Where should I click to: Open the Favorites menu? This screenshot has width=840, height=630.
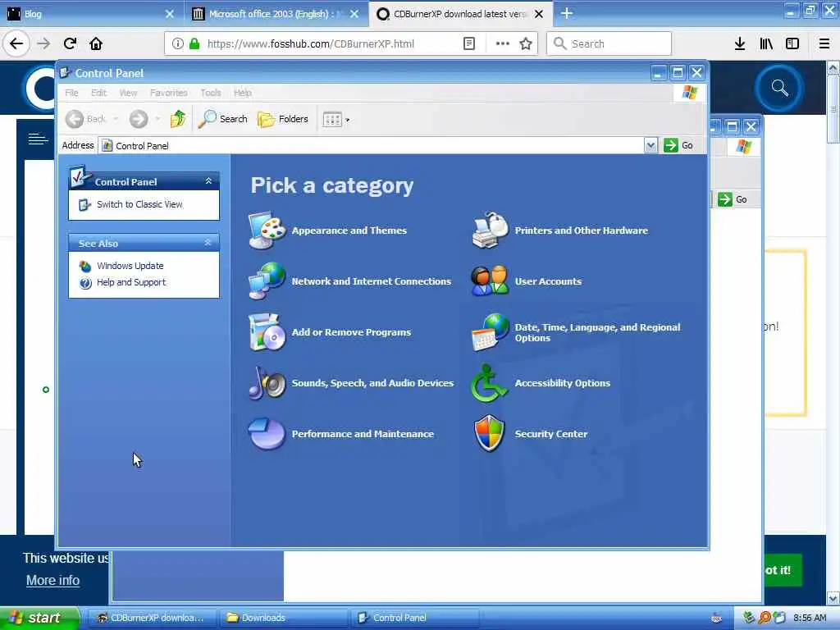coord(169,93)
